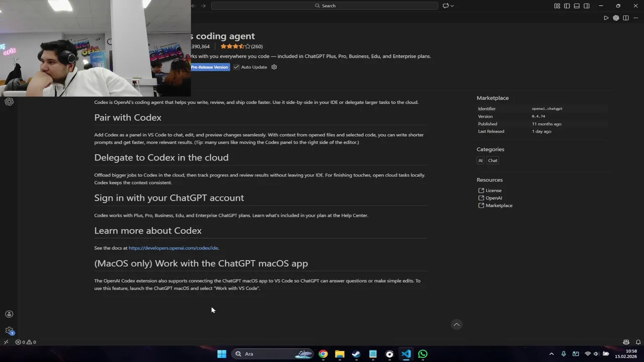The image size is (644, 362).
Task: Toggle secondary side bar layout icon
Action: (587, 6)
